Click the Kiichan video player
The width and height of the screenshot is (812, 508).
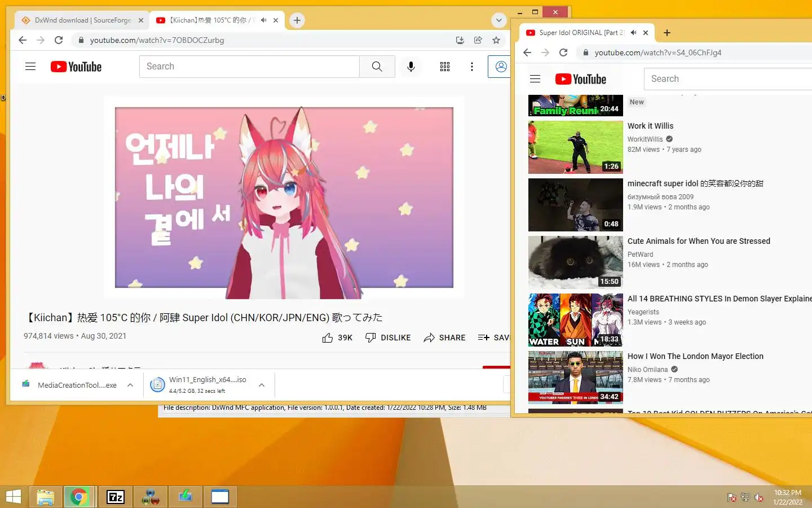click(284, 198)
